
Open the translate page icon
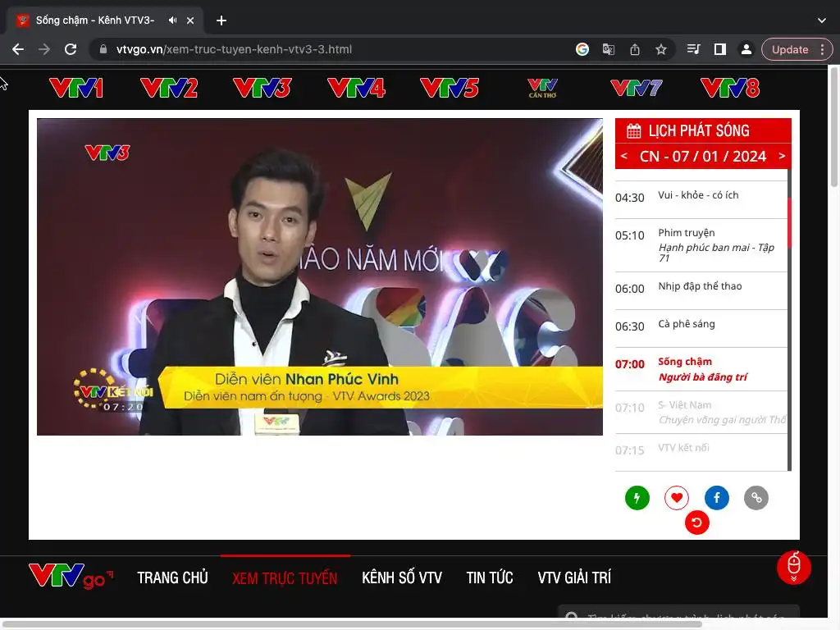(609, 49)
